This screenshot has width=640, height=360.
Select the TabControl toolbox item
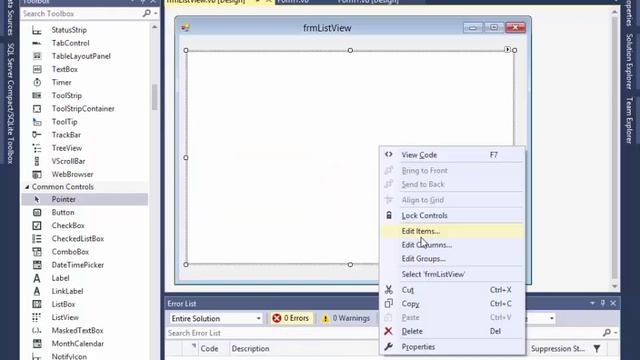(70, 43)
